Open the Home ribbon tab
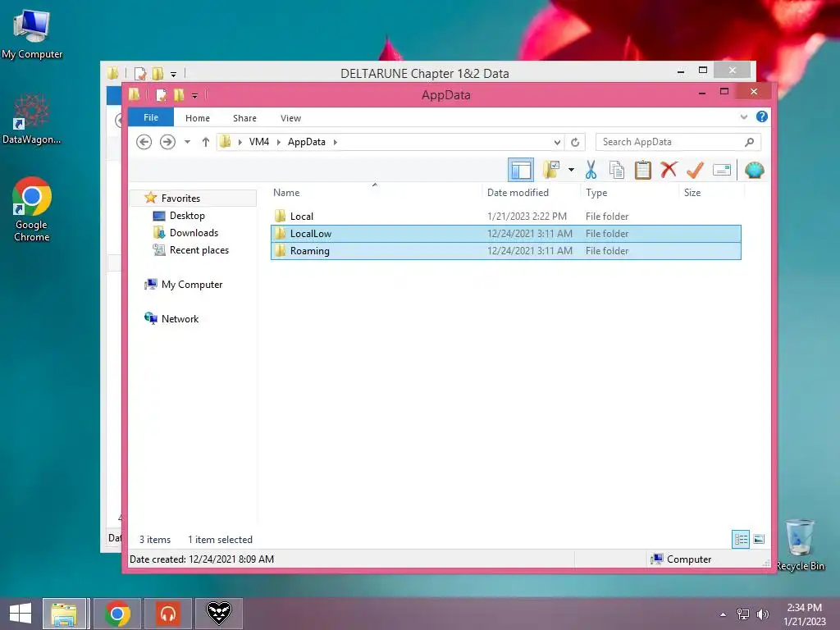The height and width of the screenshot is (630, 840). (x=198, y=118)
